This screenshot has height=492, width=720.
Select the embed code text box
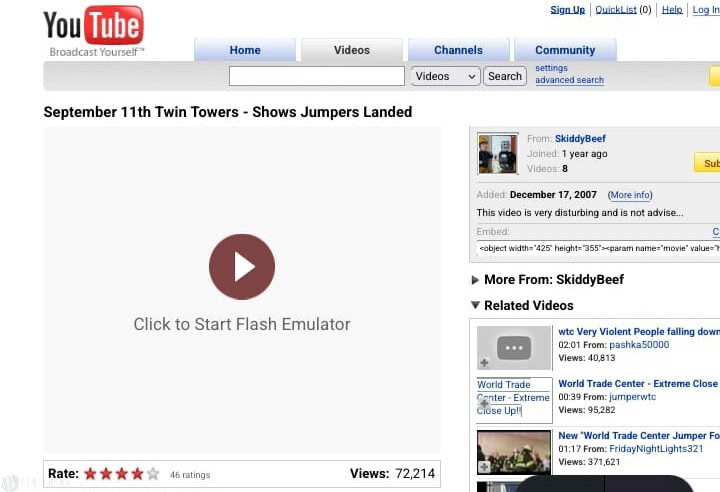click(x=597, y=248)
